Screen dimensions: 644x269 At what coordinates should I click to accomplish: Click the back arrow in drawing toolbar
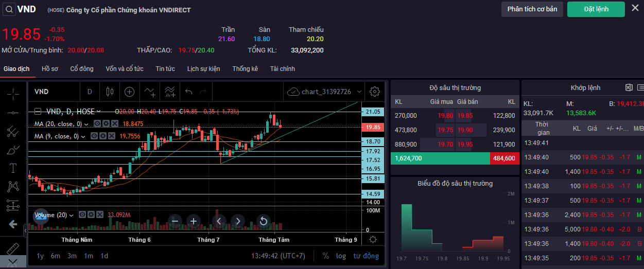point(13,224)
